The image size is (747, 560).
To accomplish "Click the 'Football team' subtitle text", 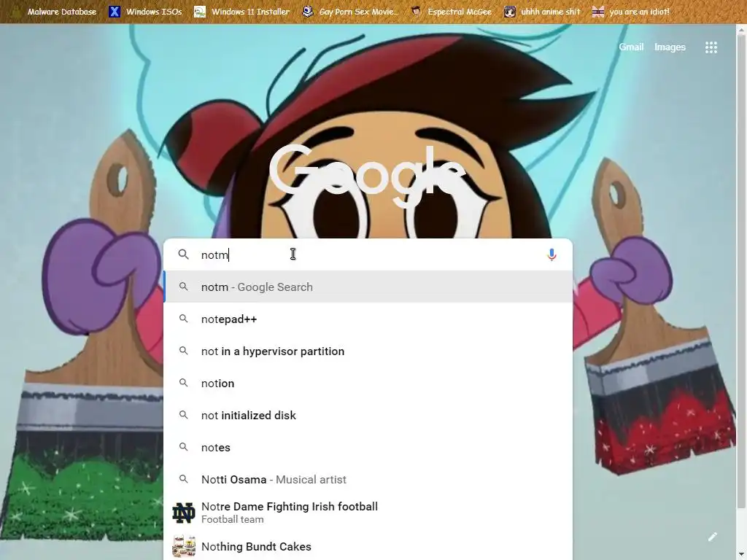I will point(233,519).
